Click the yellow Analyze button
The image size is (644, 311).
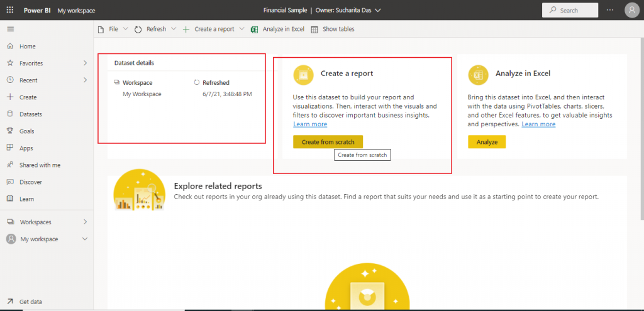point(487,142)
